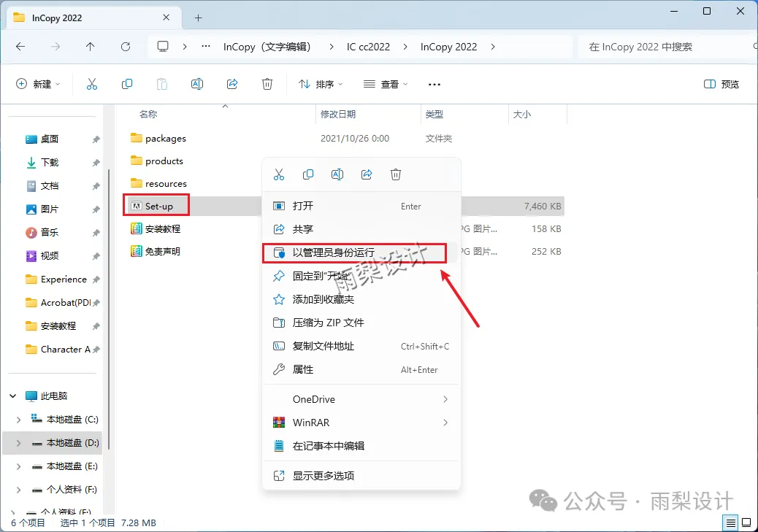
Task: Choose 属性 in the context menu
Action: point(361,370)
